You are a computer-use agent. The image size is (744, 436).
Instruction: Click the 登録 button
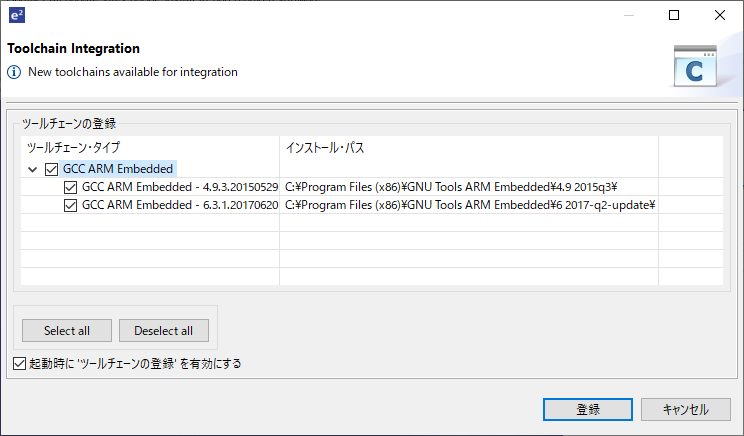point(588,409)
